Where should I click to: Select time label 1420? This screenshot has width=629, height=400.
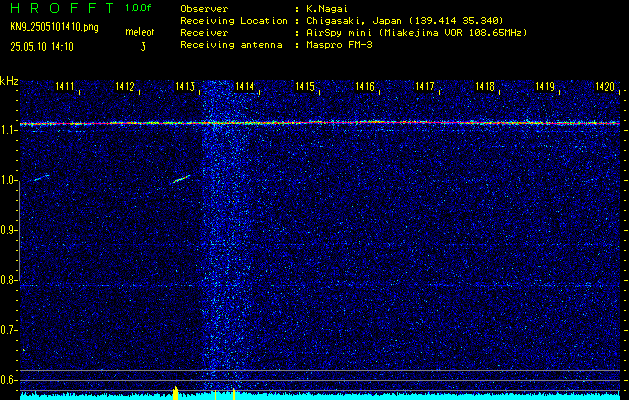tap(605, 86)
